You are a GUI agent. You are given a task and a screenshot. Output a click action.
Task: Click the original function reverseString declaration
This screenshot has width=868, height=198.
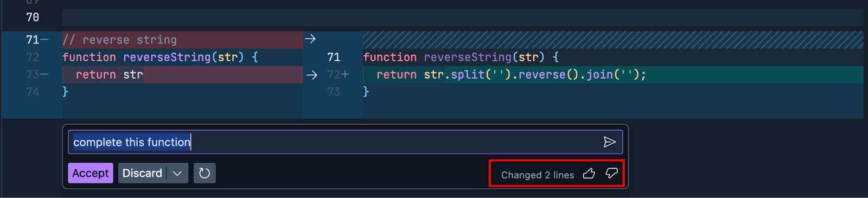coord(160,57)
